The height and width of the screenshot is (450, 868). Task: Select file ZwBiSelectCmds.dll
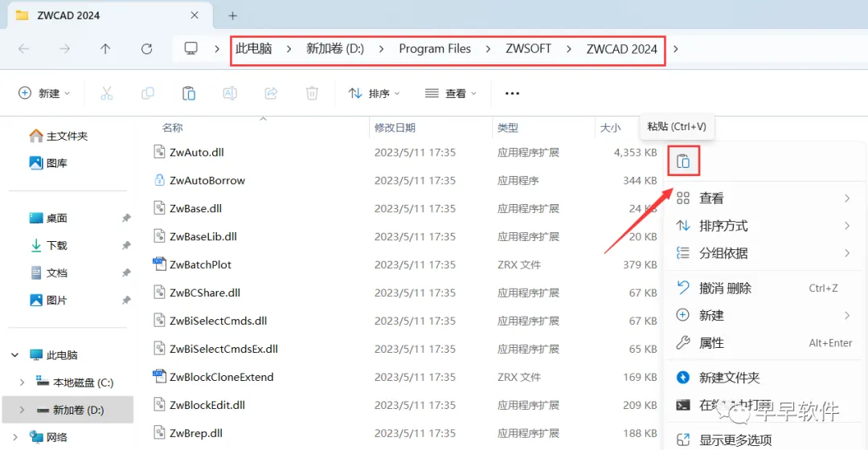tap(218, 321)
